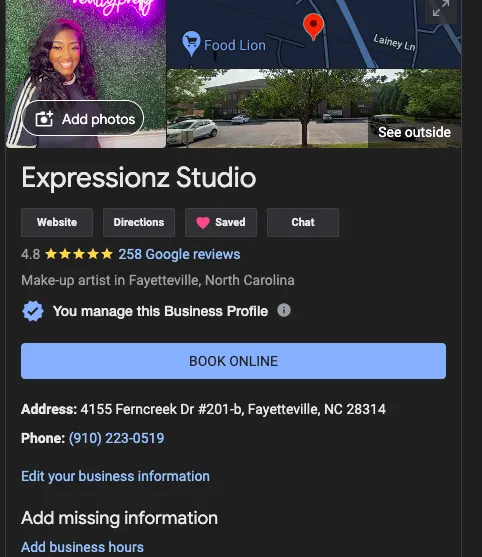
Task: Open the Website button
Action: 57,222
